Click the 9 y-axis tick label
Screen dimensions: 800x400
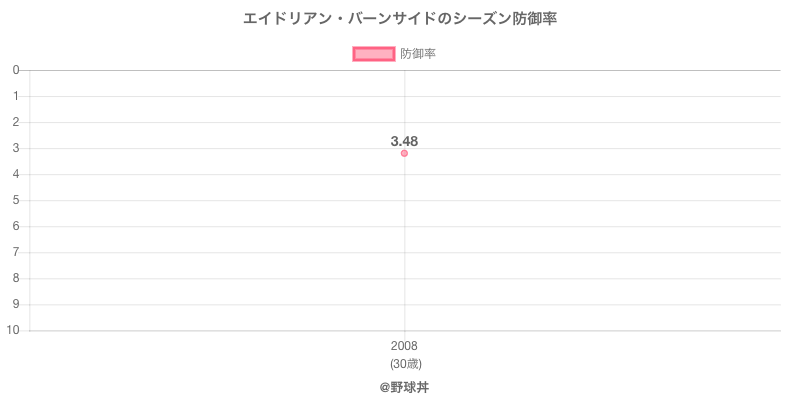click(17, 304)
